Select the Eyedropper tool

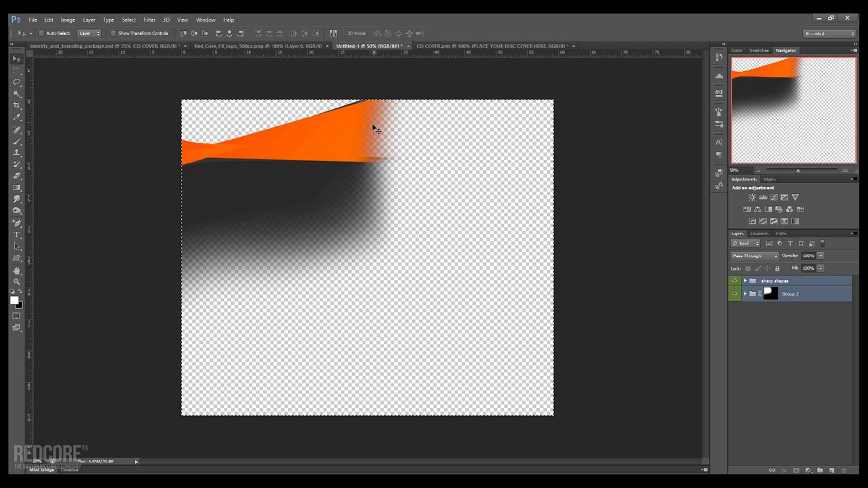pyautogui.click(x=17, y=117)
